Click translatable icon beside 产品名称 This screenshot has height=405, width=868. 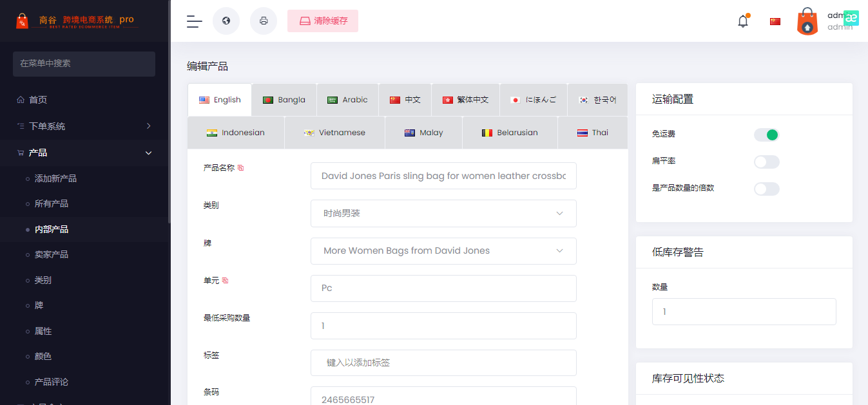[240, 167]
